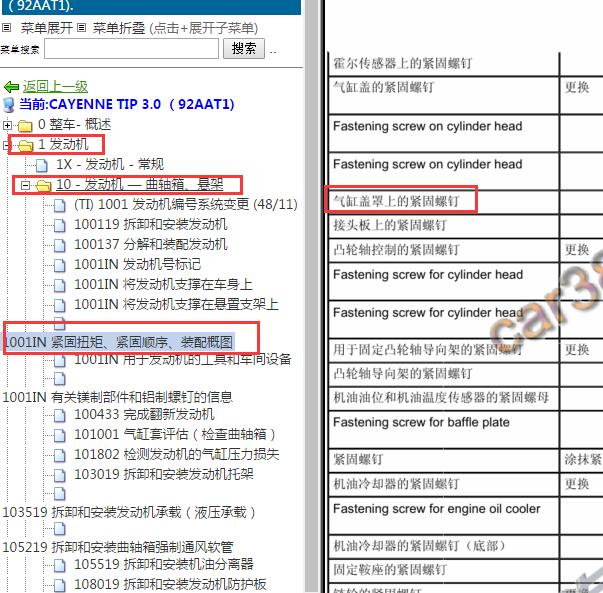Open 1X - 发动机 - 常规 document
Image resolution: width=603 pixels, height=593 pixels.
pyautogui.click(x=110, y=165)
